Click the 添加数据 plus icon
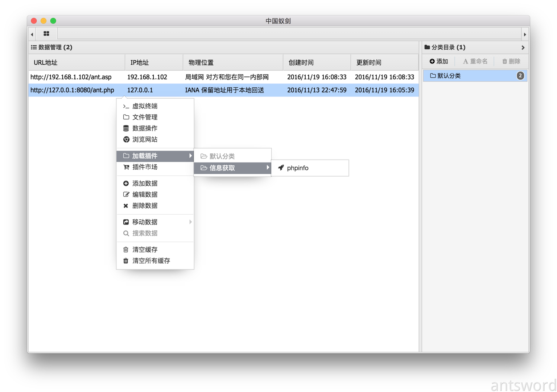 point(126,183)
